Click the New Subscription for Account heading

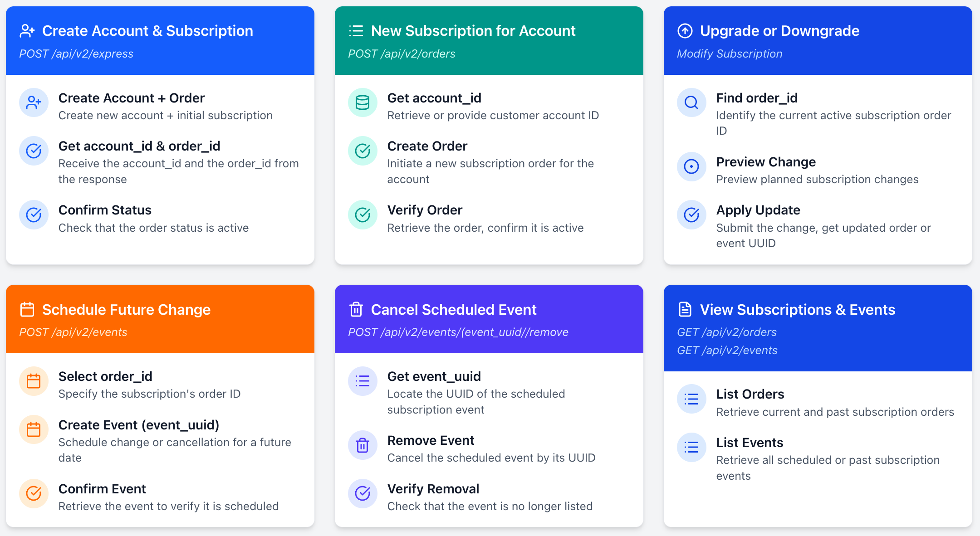tap(473, 31)
